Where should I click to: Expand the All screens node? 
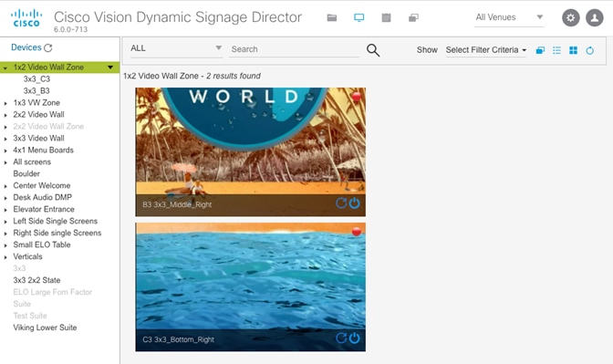(5, 162)
